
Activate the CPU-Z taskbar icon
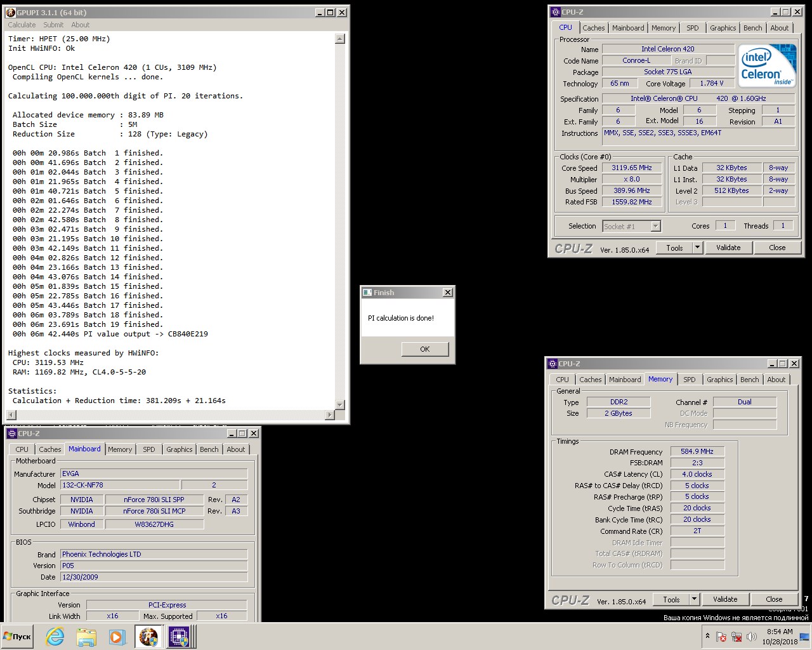pyautogui.click(x=179, y=637)
